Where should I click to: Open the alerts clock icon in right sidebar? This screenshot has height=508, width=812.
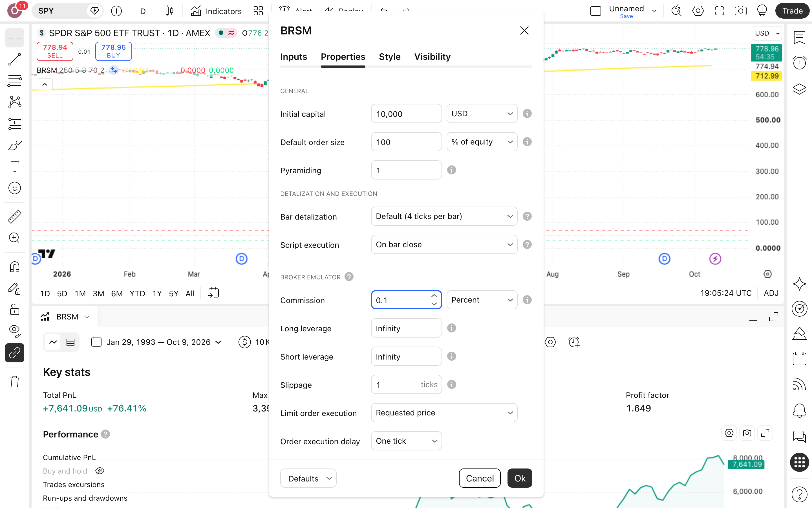coord(799,63)
